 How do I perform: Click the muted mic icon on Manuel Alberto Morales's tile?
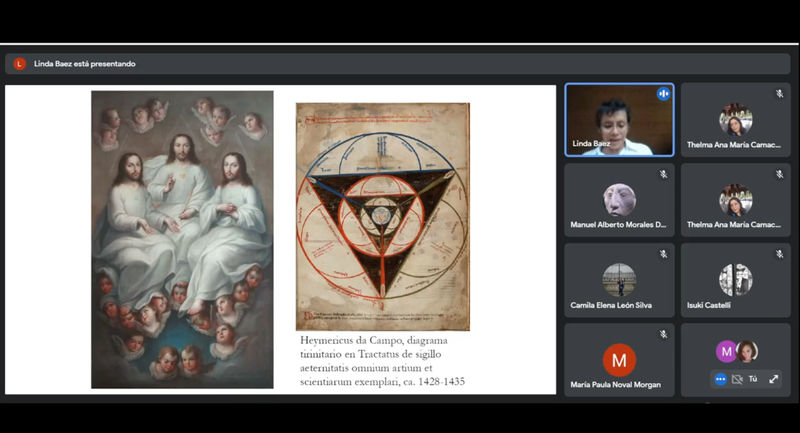pos(663,174)
